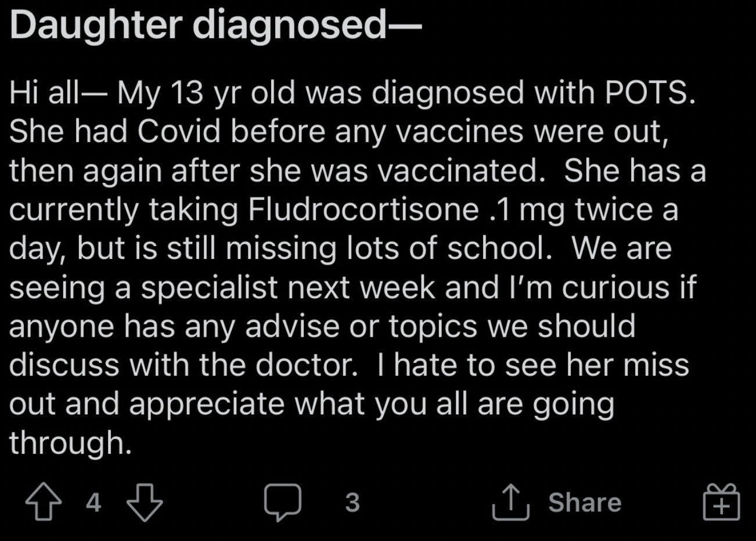Downvote the post with the down arrow
756x541 pixels.
tap(145, 502)
